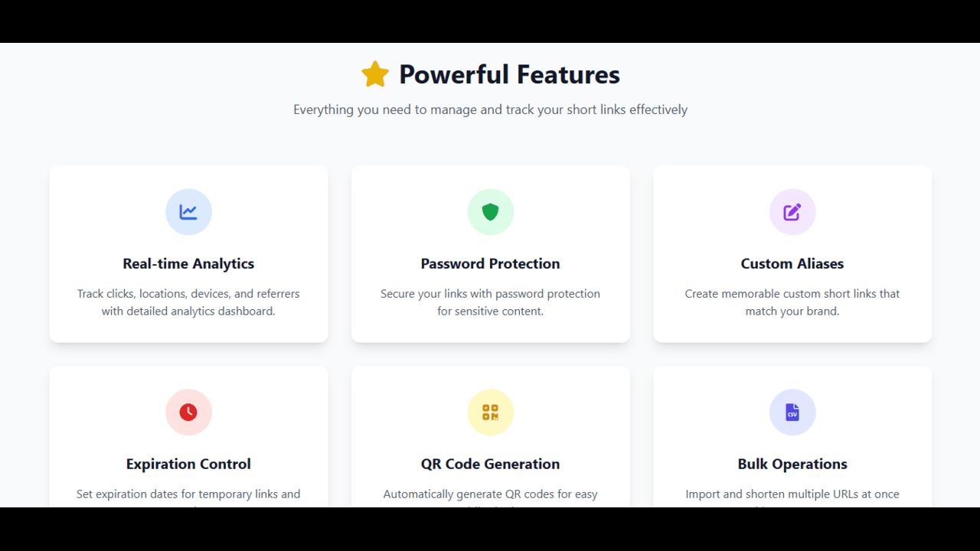
Task: Open the Custom Aliases feature title
Action: 792,263
